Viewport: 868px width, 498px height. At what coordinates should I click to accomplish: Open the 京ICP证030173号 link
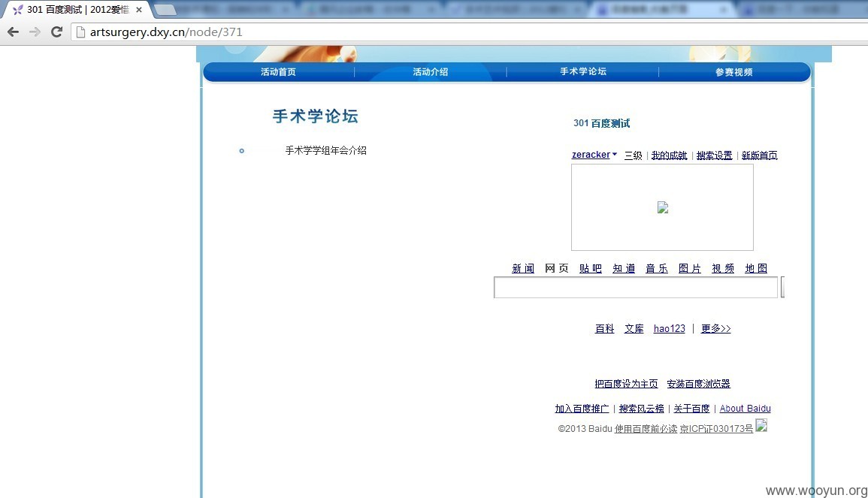point(716,429)
